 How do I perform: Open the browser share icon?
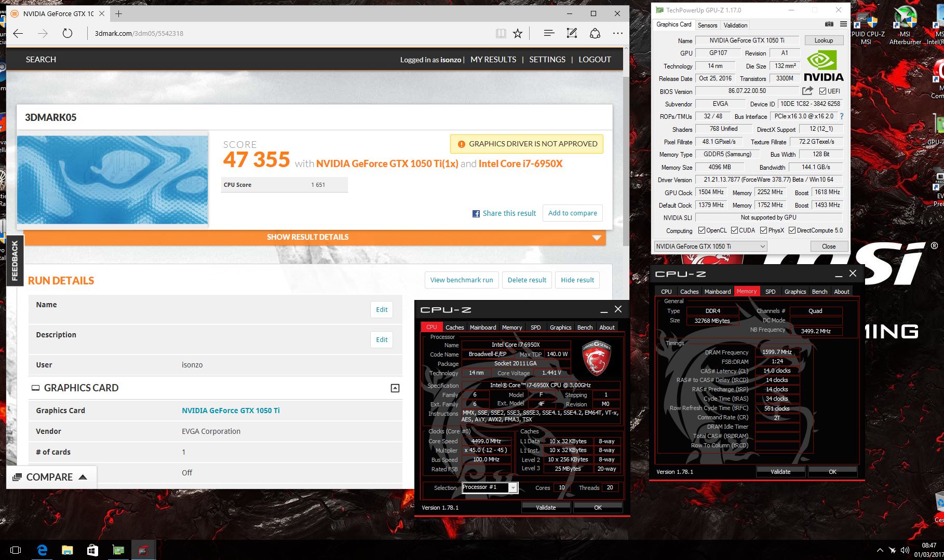595,33
